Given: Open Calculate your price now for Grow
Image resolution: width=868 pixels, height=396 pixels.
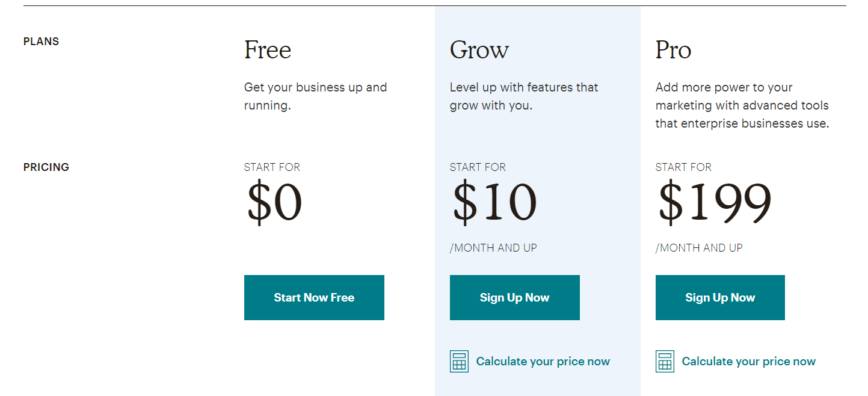Looking at the screenshot, I should (543, 361).
